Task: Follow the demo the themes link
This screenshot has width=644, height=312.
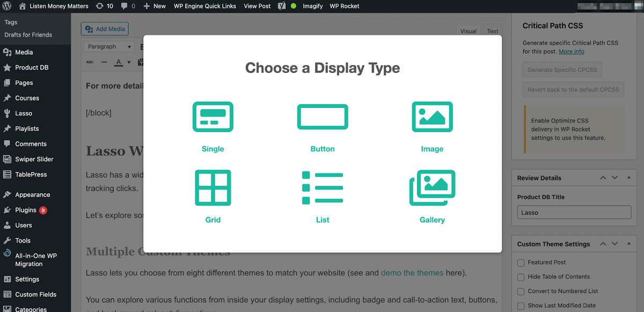Action: [x=412, y=273]
